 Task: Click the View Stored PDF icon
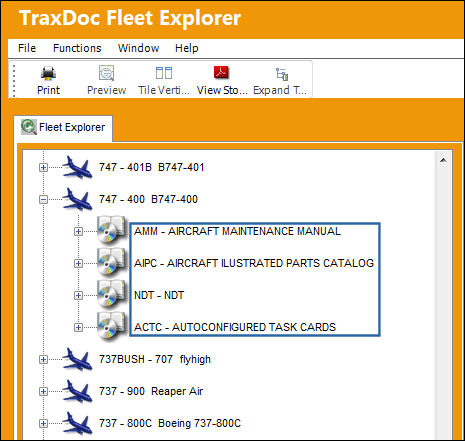[221, 72]
